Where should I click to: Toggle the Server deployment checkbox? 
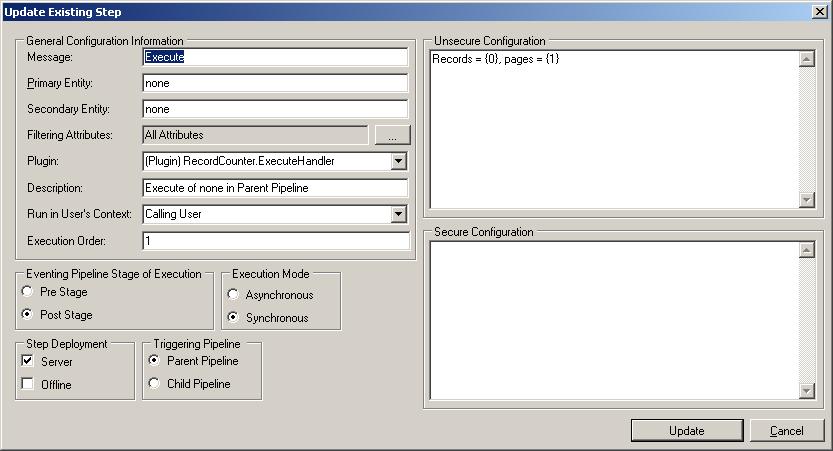pos(27,361)
